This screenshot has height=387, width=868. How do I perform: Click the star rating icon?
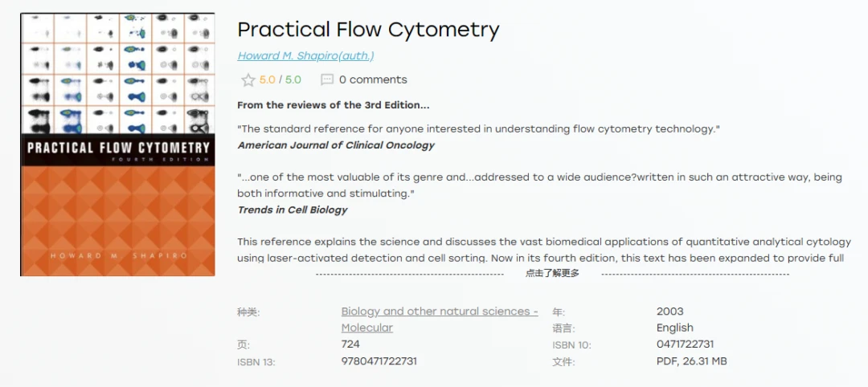pyautogui.click(x=248, y=80)
